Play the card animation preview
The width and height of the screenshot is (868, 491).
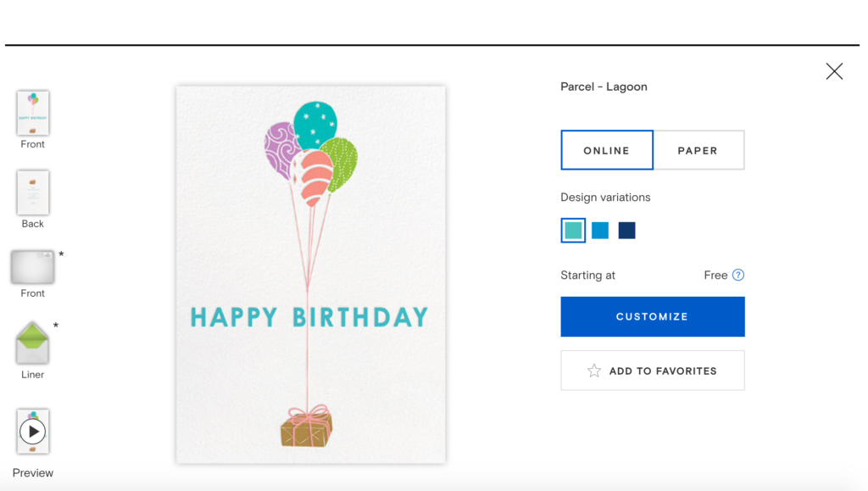(x=33, y=432)
